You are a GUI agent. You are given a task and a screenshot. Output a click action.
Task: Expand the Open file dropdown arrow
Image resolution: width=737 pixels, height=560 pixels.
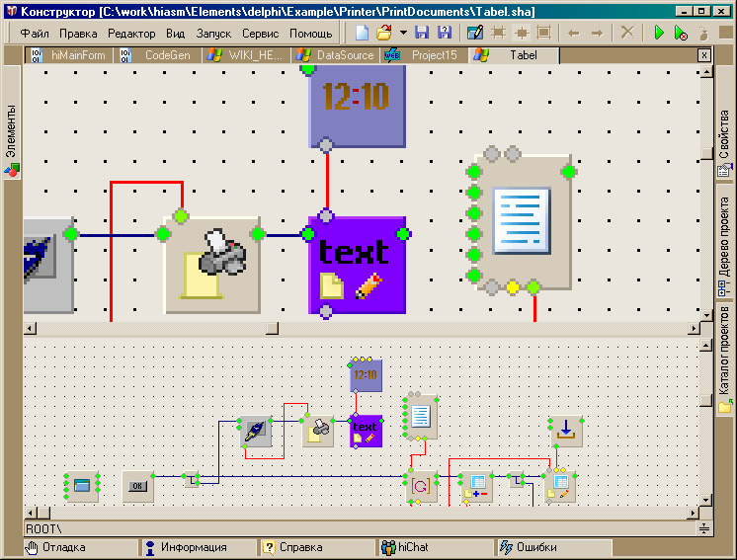403,33
